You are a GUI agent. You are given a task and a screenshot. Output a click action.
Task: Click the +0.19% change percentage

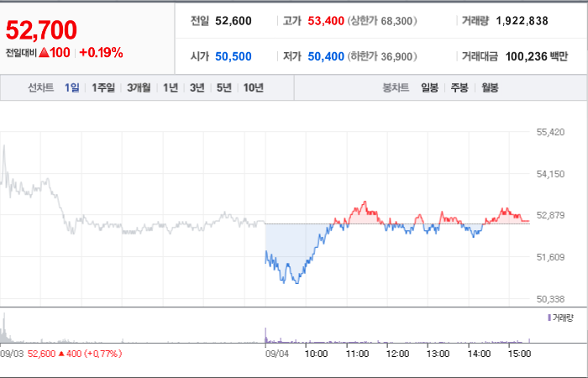102,53
